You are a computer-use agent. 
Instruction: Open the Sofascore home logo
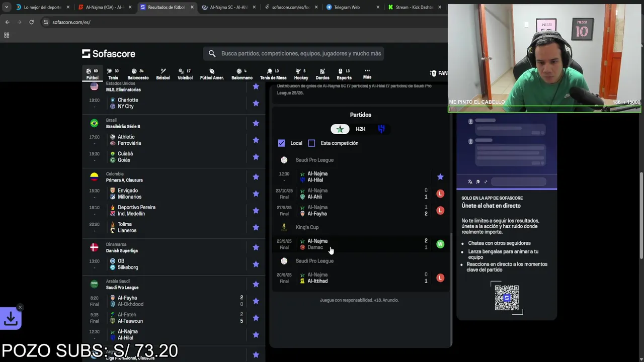(109, 54)
